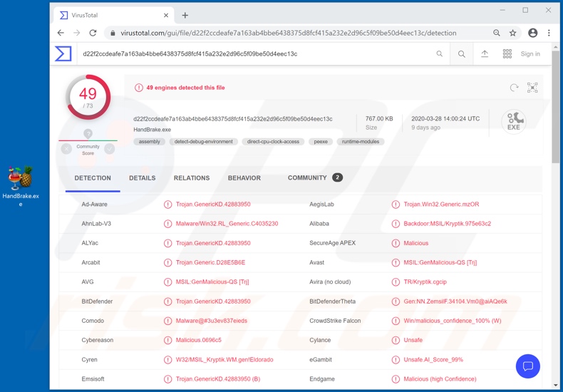This screenshot has width=563, height=392.
Task: Open the chat bubble button
Action: pos(528,366)
